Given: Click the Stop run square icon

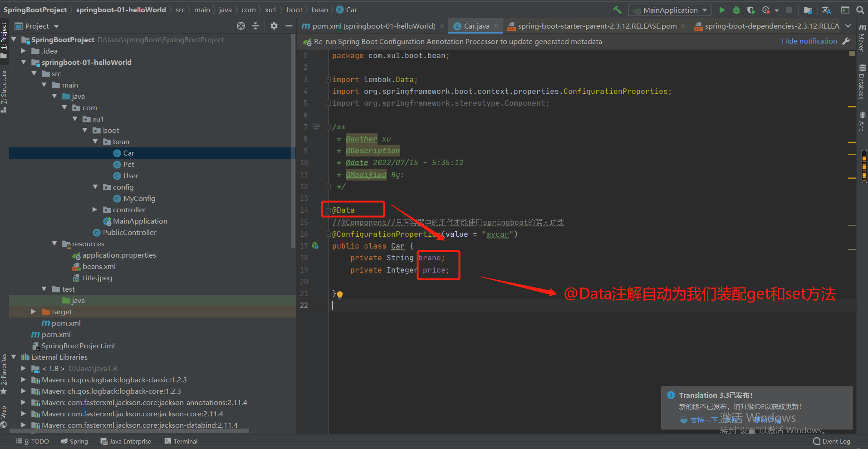Looking at the screenshot, I should coord(789,10).
